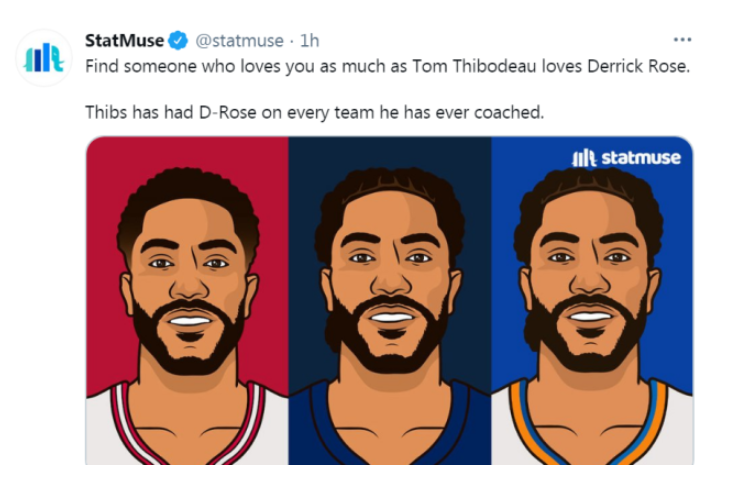Click the 1h tweet timestamp
This screenshot has width=751, height=480.
[x=310, y=41]
